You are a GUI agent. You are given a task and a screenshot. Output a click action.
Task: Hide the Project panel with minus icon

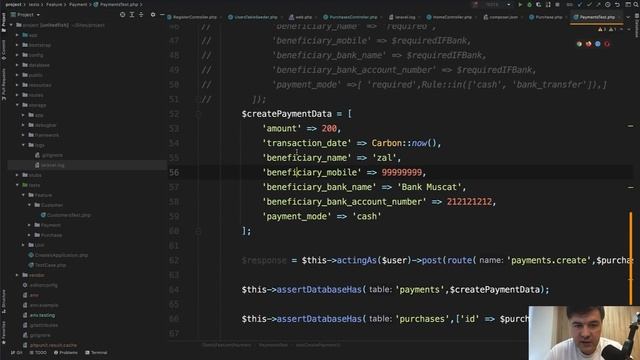162,15
